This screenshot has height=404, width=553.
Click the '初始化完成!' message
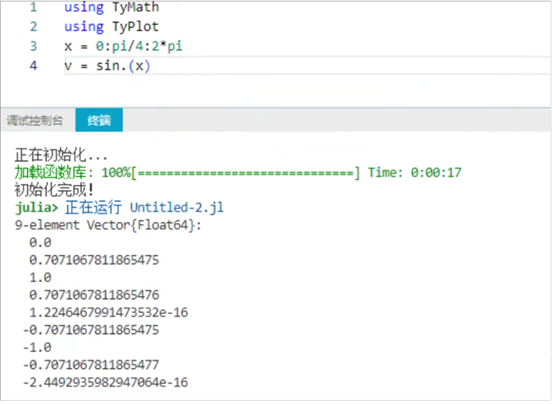(x=54, y=190)
